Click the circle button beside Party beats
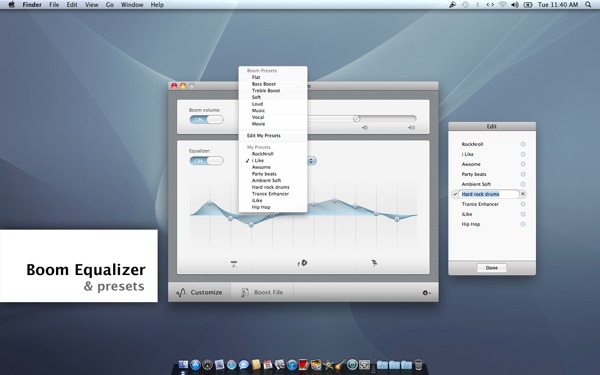 523,174
